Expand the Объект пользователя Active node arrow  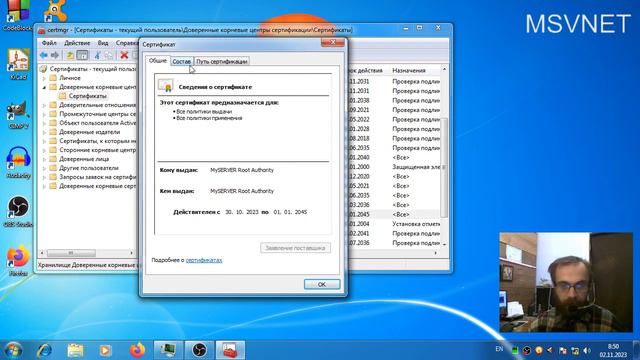point(44,123)
